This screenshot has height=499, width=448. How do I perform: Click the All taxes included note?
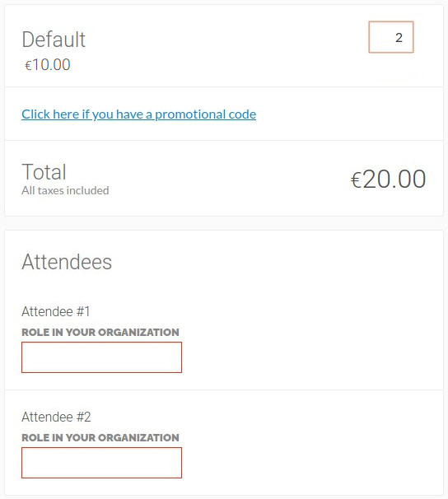[65, 190]
